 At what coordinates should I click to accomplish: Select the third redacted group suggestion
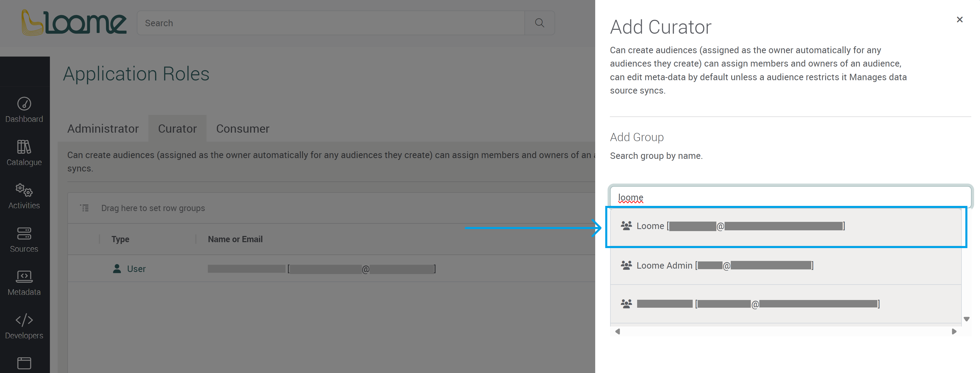pyautogui.click(x=786, y=304)
